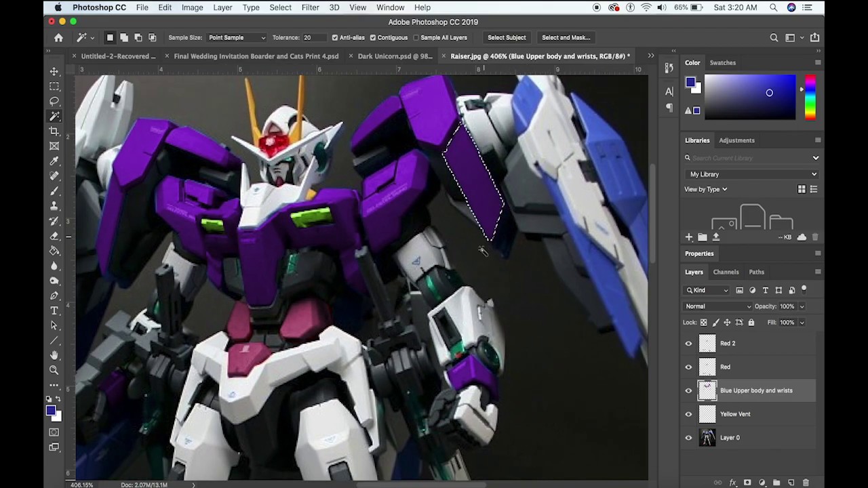Select the Move tool
This screenshot has width=868, height=488.
pos(54,71)
